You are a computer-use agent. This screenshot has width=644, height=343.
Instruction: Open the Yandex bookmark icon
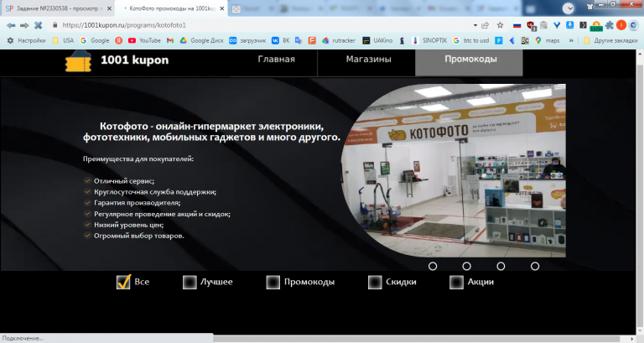click(119, 40)
